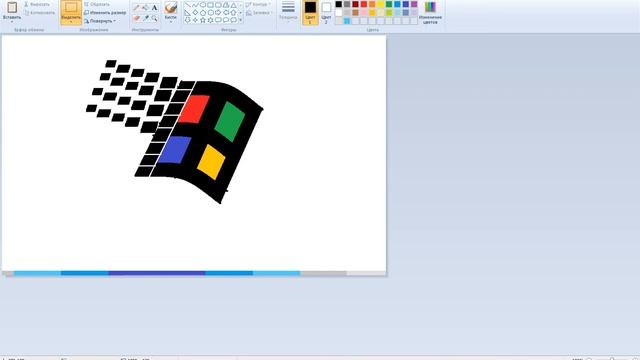Viewport: 640px width, 360px height.
Task: Choose the Diamond shape in shapes gallery
Action: point(196,13)
